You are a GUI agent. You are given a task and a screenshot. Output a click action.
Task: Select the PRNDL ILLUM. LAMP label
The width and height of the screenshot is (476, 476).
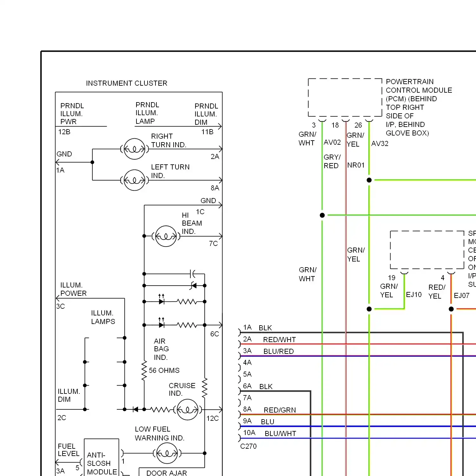pyautogui.click(x=147, y=113)
